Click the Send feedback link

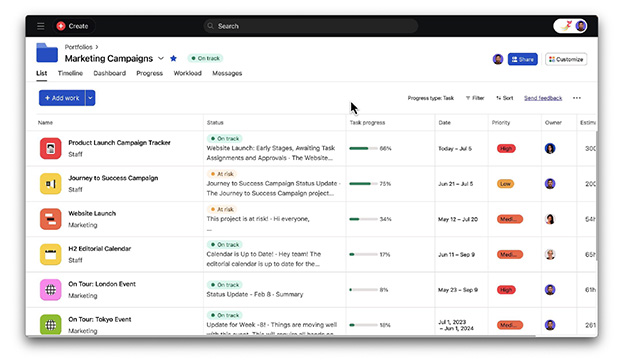(x=543, y=98)
